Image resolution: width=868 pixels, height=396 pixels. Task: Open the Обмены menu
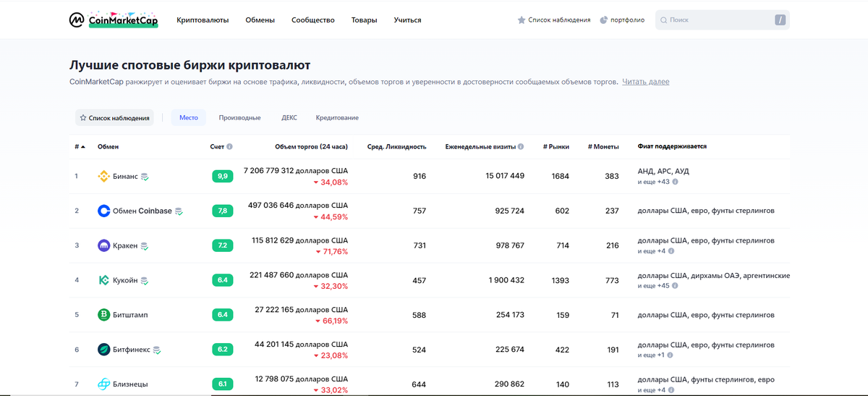point(260,20)
